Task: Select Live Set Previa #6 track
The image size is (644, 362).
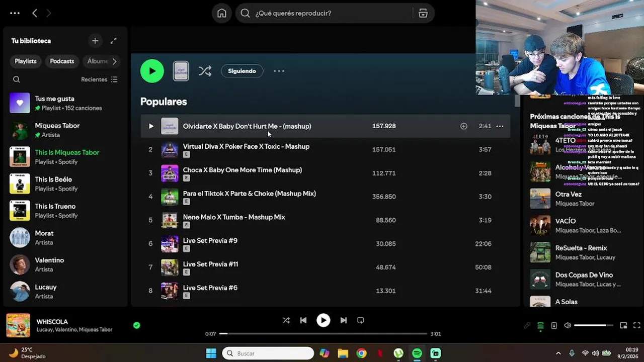Action: pyautogui.click(x=326, y=291)
